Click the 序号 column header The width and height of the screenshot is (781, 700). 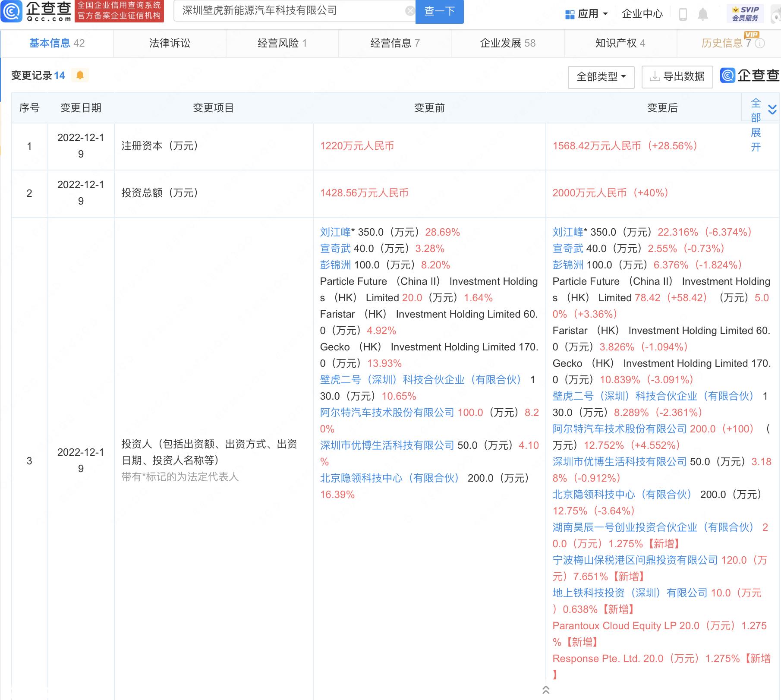29,108
